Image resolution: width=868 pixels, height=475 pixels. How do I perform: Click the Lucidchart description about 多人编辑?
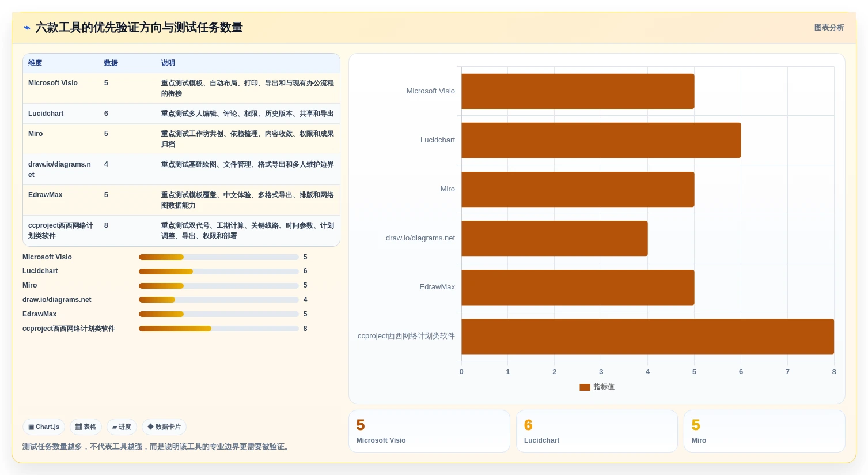[x=248, y=114]
